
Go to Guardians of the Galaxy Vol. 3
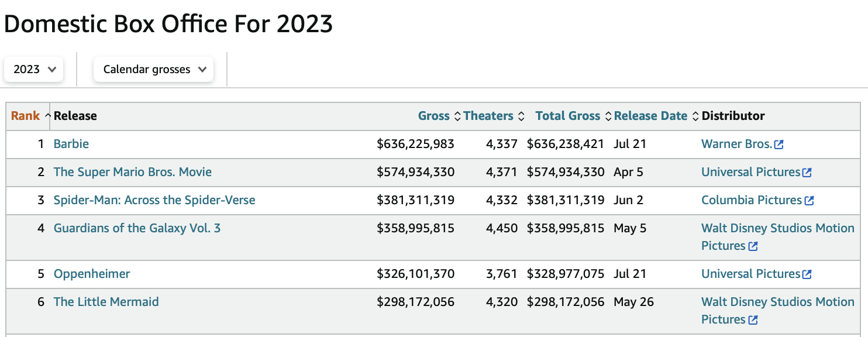[x=137, y=228]
